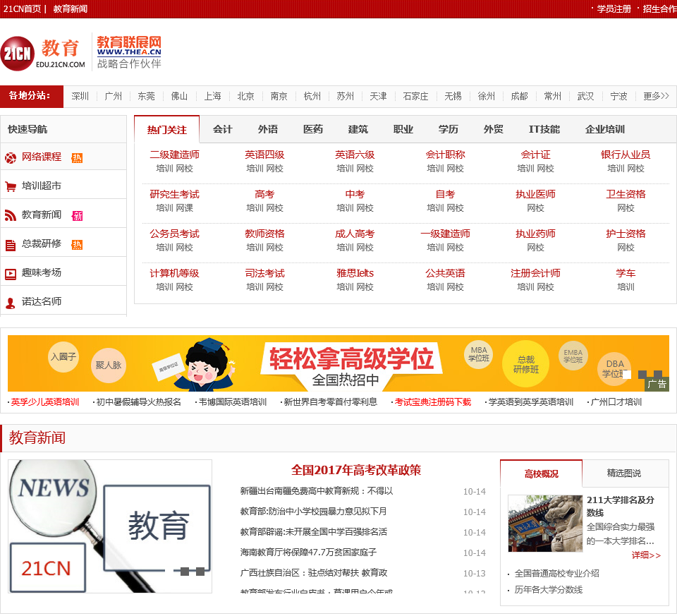
Task: Click the 热 badge next to 总裁研修
Action: 77,245
